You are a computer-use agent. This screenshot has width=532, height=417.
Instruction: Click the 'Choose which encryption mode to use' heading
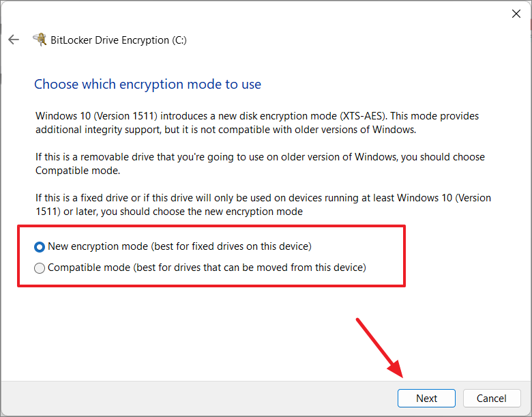click(x=147, y=84)
